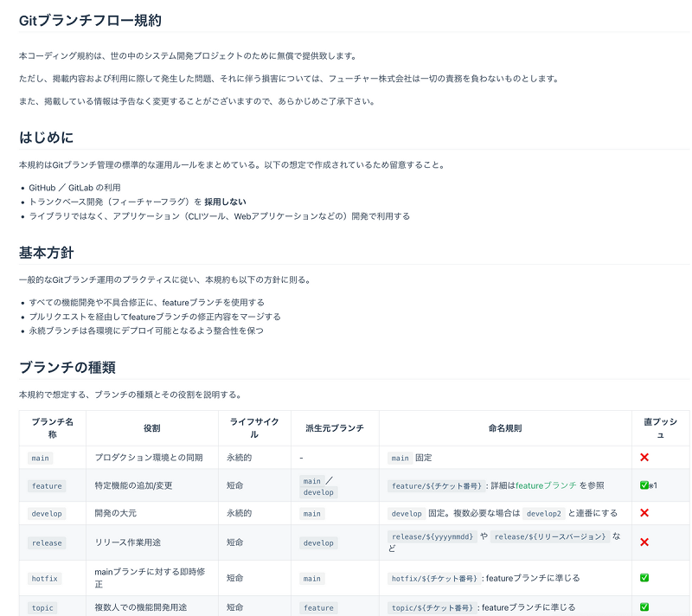This screenshot has width=692, height=616.
Task: Select the release code label in the branch name column
Action: pyautogui.click(x=47, y=542)
